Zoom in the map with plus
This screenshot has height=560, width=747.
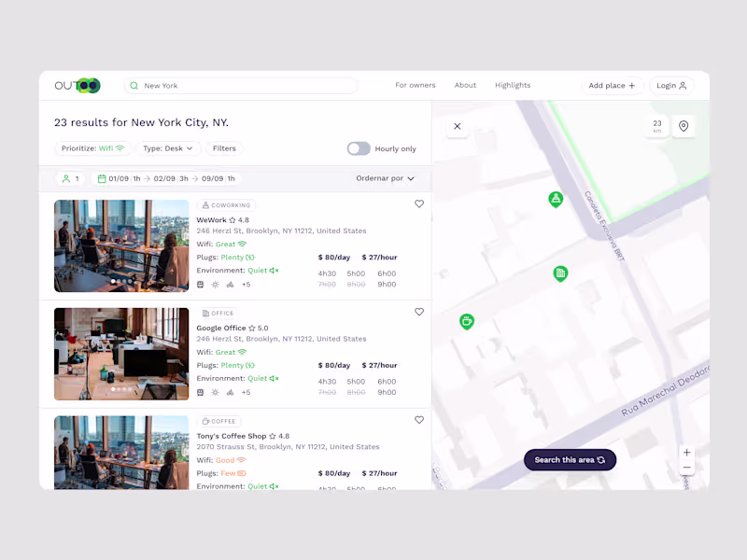(x=686, y=453)
